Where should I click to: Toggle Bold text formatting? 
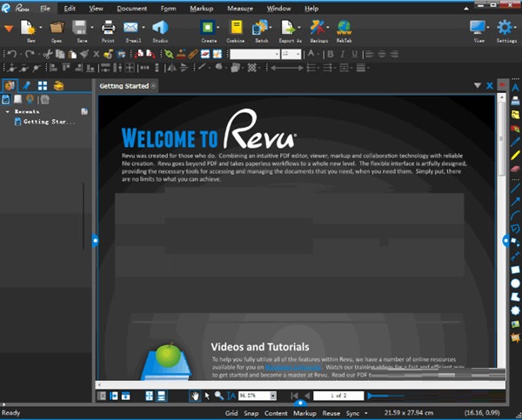331,54
